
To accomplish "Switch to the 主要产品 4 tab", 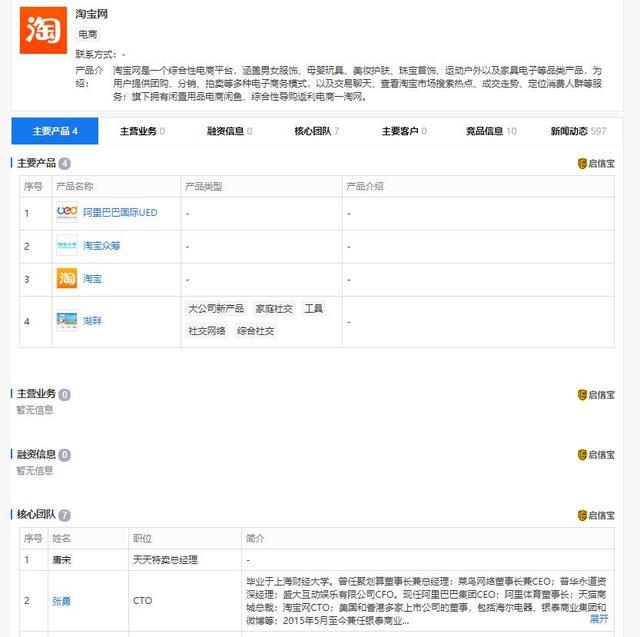I will 55,131.
